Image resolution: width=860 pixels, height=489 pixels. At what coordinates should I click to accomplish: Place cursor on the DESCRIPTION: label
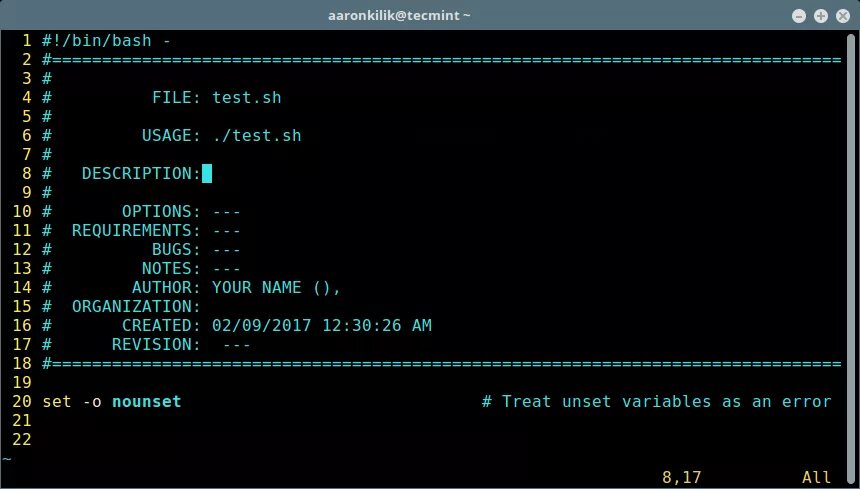[x=142, y=173]
